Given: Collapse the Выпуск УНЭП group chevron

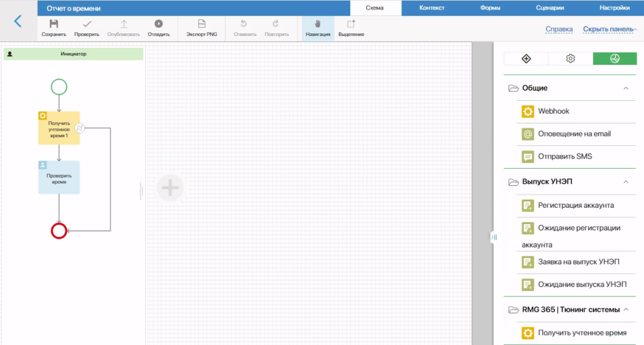Looking at the screenshot, I should coord(626,182).
